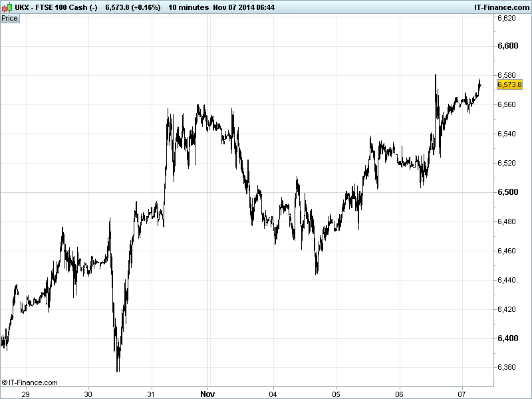Select the Nov date marker on time axis

pos(208,392)
